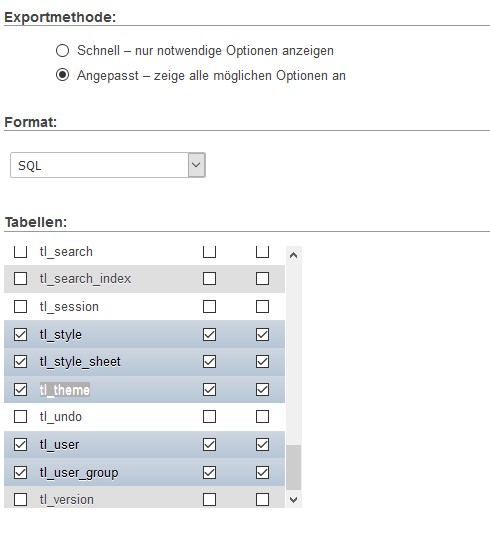Toggle middle column checkbox for tl_version
The height and width of the screenshot is (535, 490).
[x=210, y=500]
